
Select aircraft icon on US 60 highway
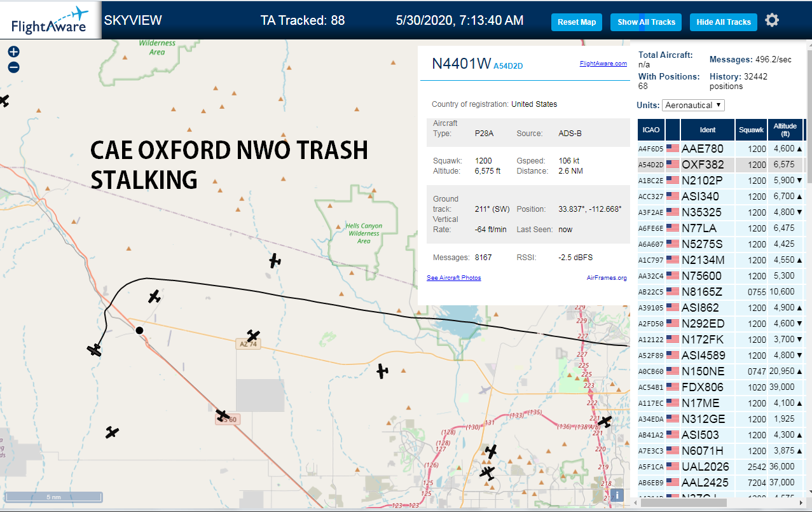pyautogui.click(x=223, y=415)
